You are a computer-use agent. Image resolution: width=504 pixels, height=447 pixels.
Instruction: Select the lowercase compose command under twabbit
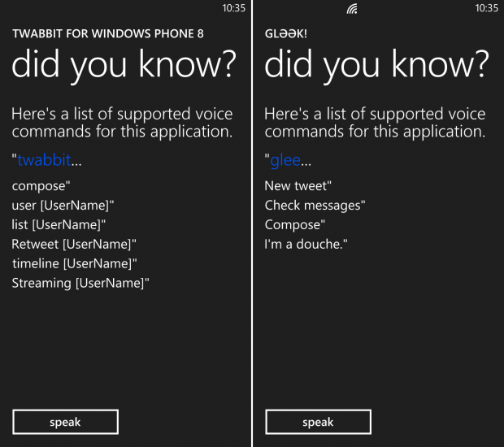pyautogui.click(x=41, y=186)
